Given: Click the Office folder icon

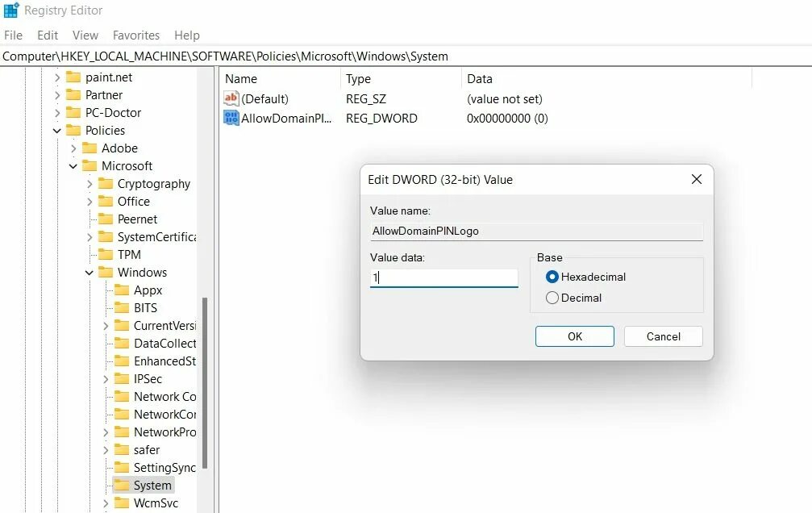Looking at the screenshot, I should (106, 201).
